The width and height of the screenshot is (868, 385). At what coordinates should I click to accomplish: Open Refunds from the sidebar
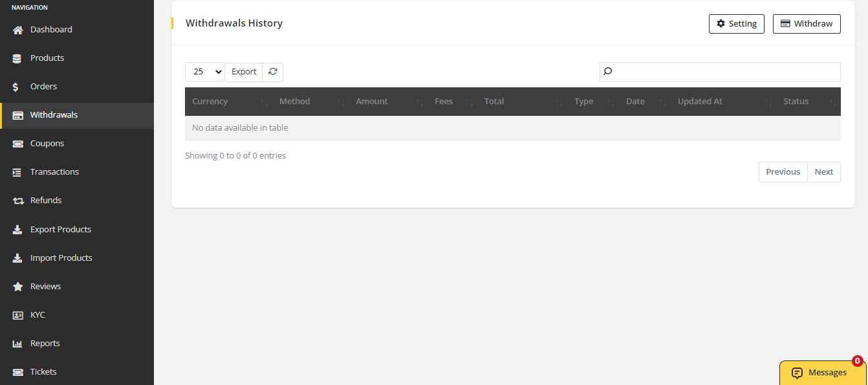[77, 201]
